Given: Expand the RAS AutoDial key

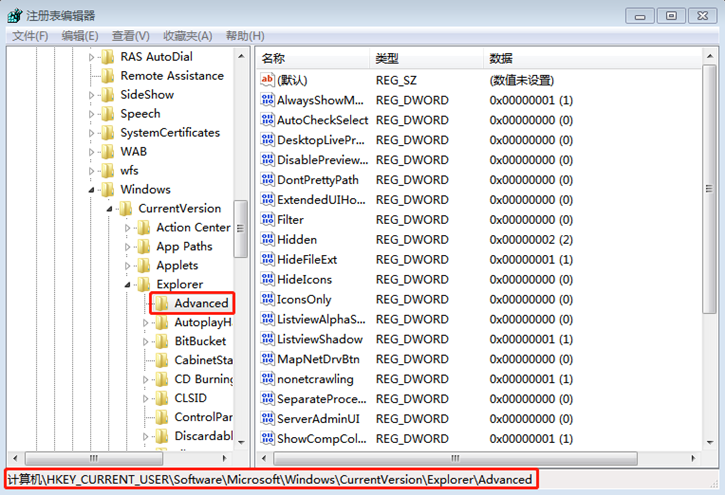Looking at the screenshot, I should coord(91,57).
